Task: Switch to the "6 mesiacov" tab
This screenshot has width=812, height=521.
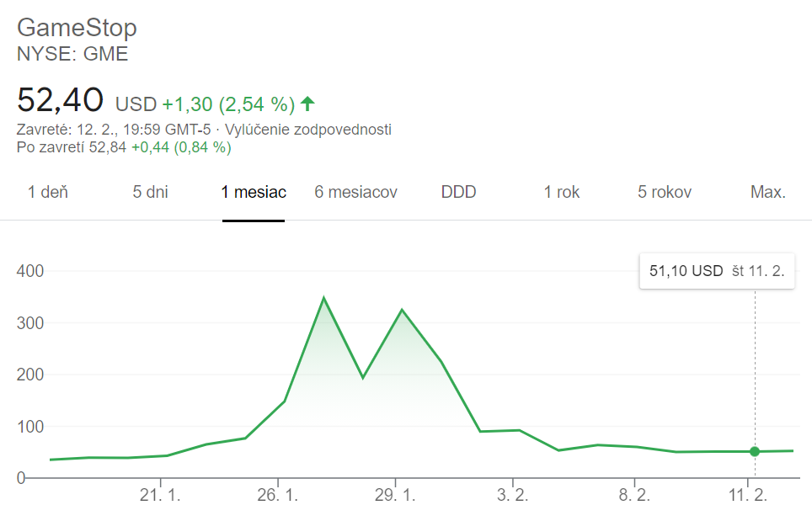Action: (355, 192)
